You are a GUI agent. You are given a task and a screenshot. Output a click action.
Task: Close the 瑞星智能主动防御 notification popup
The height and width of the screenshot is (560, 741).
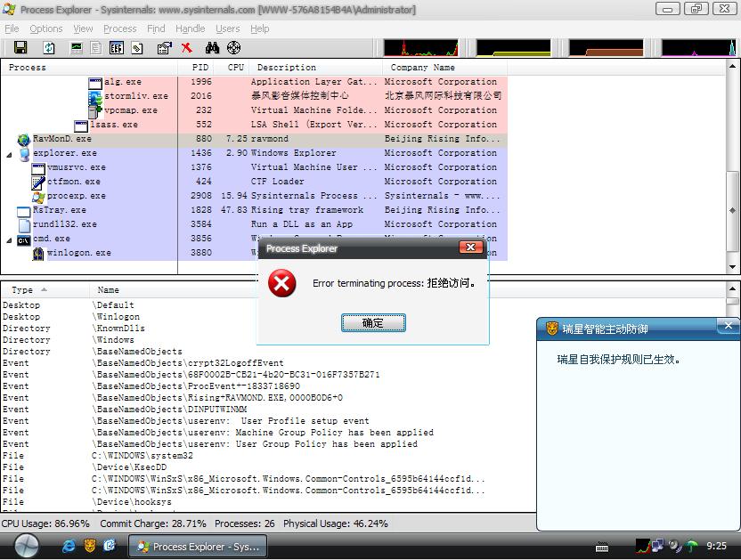[729, 326]
